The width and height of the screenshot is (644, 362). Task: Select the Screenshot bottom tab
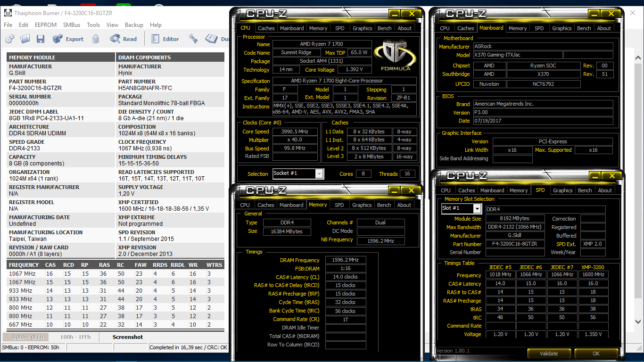tap(128, 337)
